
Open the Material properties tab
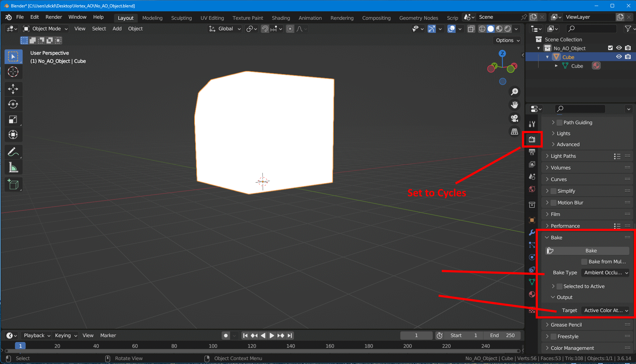[532, 294]
